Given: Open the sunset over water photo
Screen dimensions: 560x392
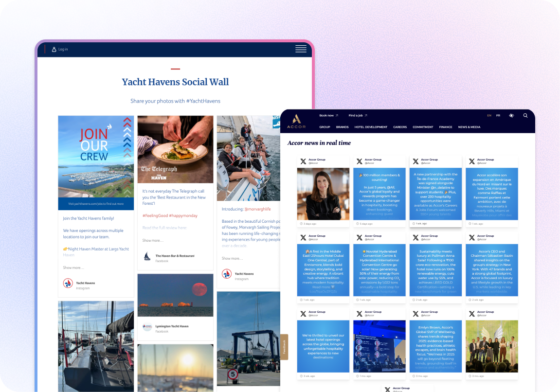Looking at the screenshot, I should pos(175,368).
